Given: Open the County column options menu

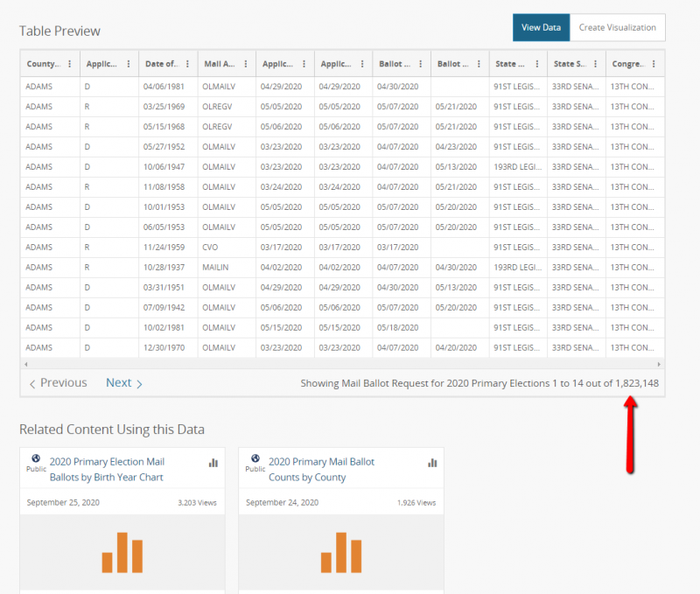Looking at the screenshot, I should [70, 64].
